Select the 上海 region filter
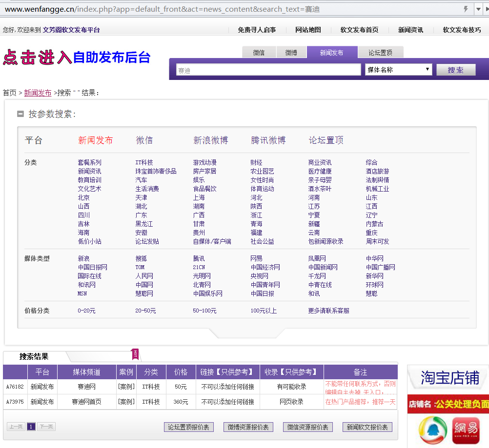489x448 pixels. point(199,197)
